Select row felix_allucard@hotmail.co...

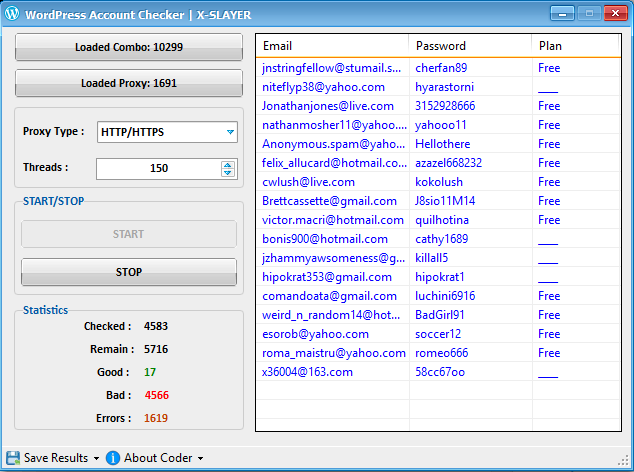(x=438, y=163)
